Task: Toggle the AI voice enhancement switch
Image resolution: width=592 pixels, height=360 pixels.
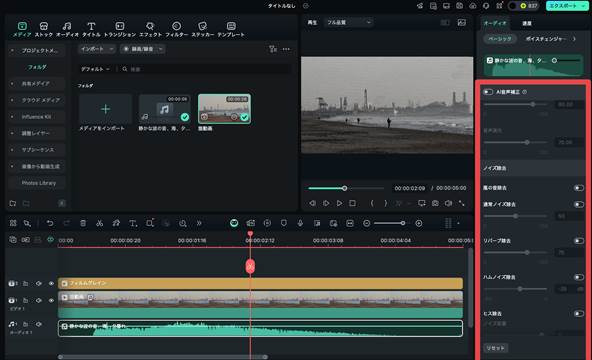Action: click(488, 92)
